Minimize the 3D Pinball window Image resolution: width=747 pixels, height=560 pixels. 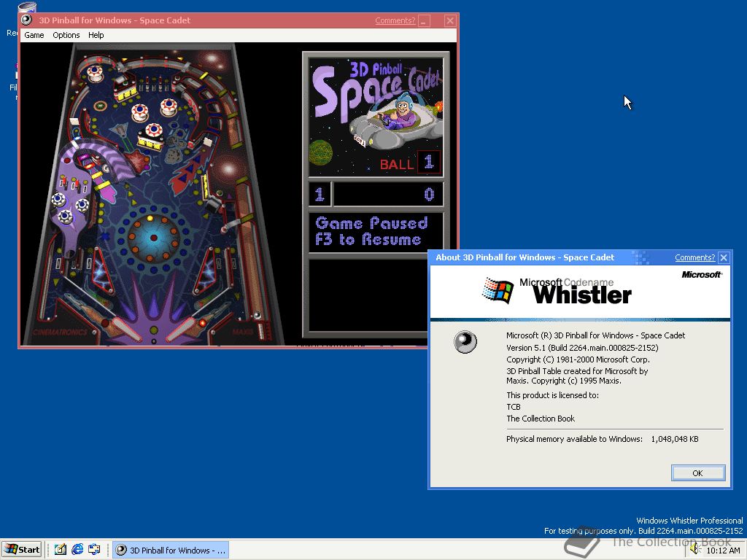click(424, 20)
